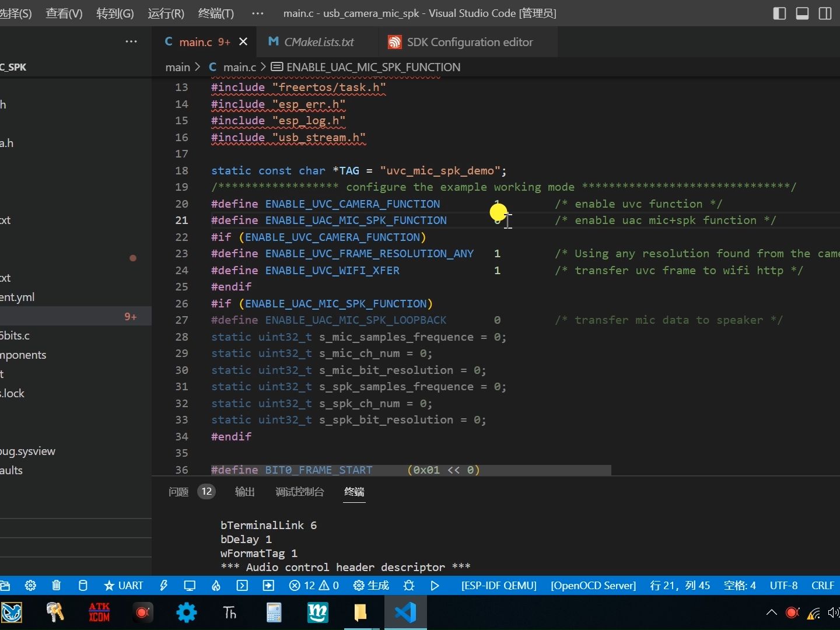Select the aults file in explorer

click(x=76, y=470)
